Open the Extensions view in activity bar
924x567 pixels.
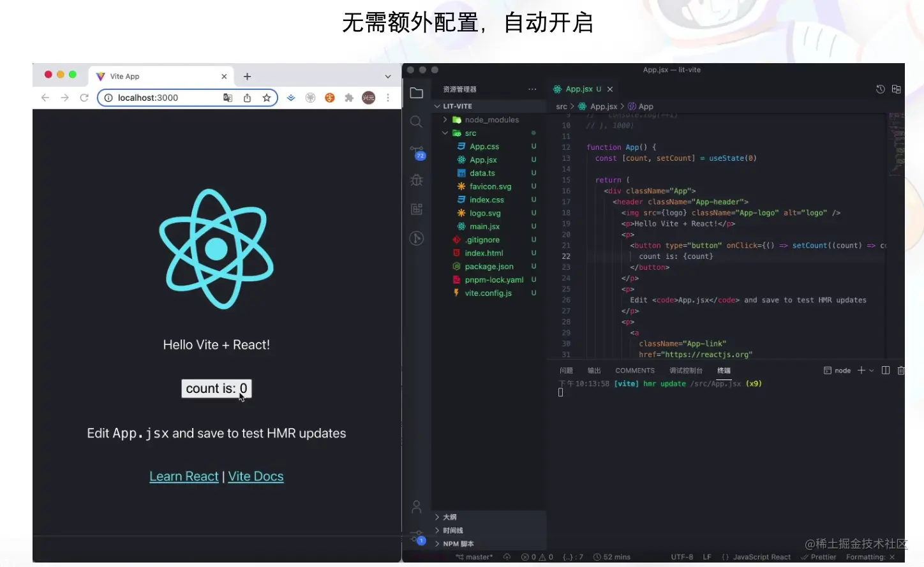(417, 209)
